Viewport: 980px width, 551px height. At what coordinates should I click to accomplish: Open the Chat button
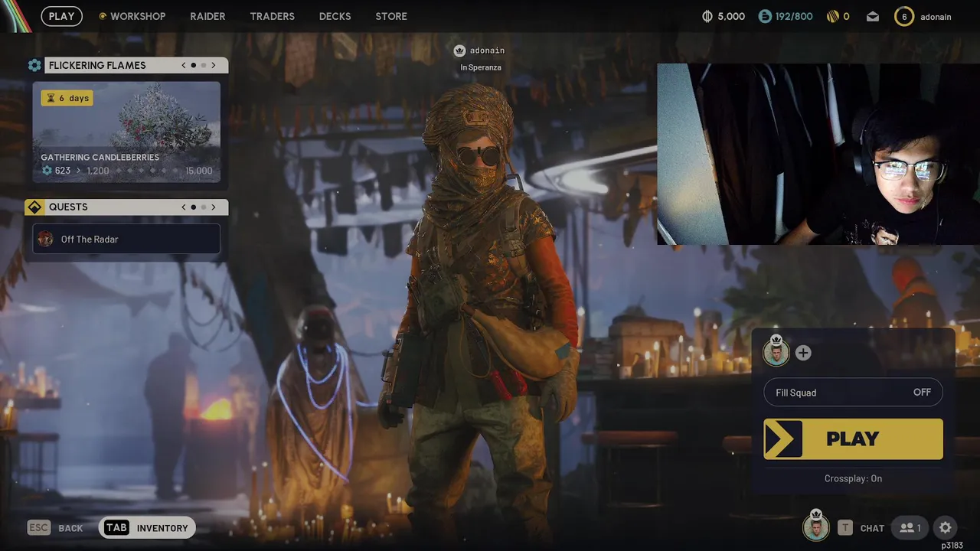(x=861, y=527)
